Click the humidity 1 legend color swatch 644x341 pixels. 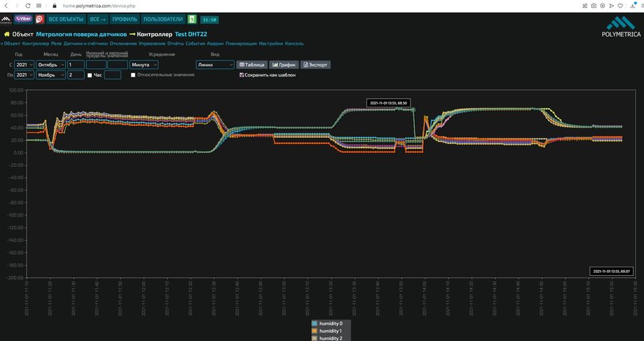(315, 331)
